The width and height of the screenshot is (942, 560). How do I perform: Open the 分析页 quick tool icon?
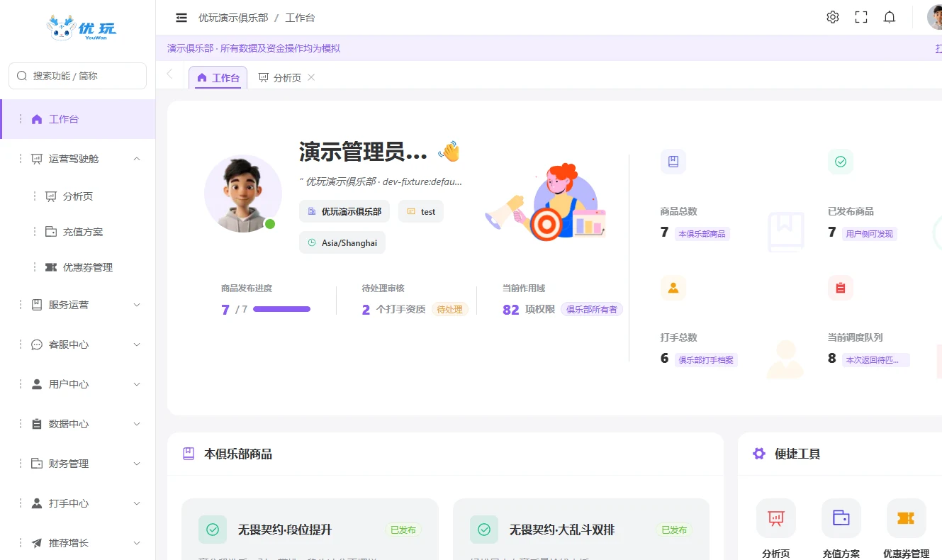(x=776, y=518)
